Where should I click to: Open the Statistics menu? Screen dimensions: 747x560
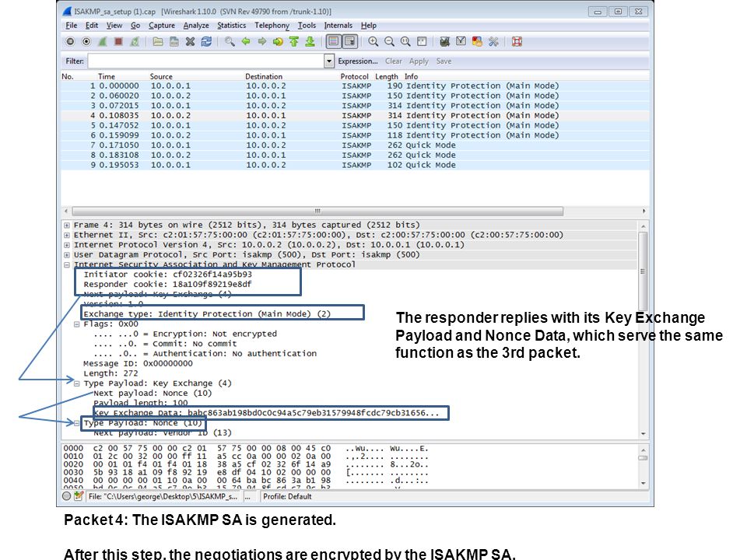tap(232, 25)
